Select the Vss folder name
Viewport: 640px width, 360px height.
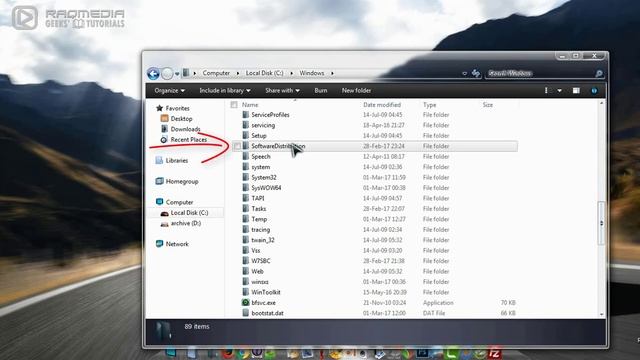[x=256, y=251]
